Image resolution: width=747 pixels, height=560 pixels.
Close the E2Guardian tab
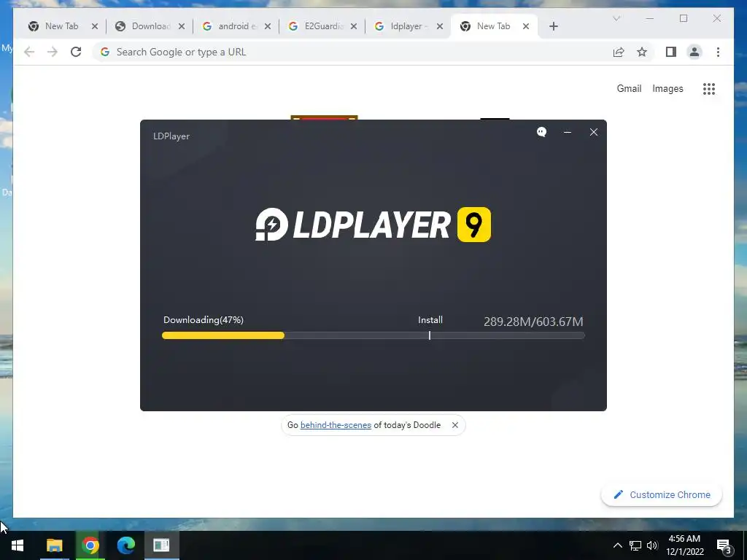tap(354, 26)
